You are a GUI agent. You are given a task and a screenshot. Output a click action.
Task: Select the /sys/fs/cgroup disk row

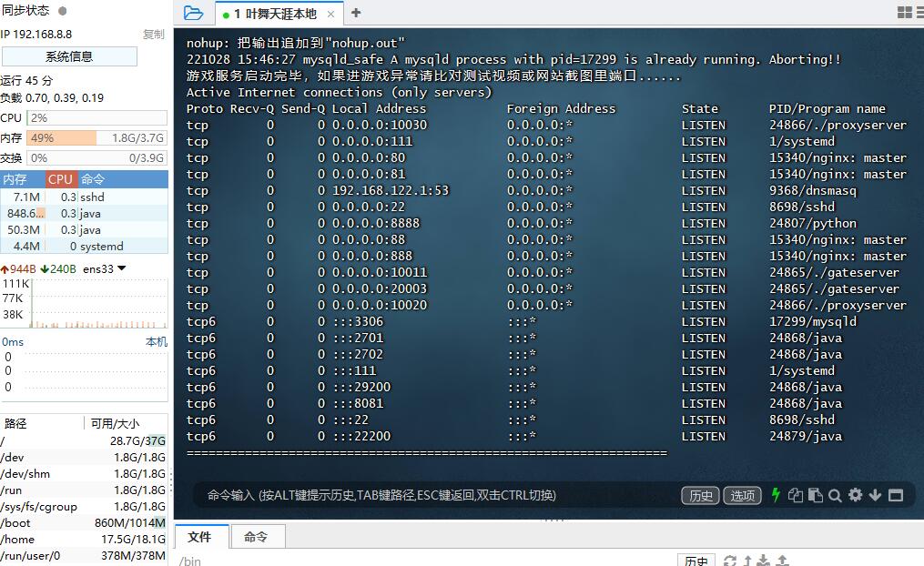(84, 507)
